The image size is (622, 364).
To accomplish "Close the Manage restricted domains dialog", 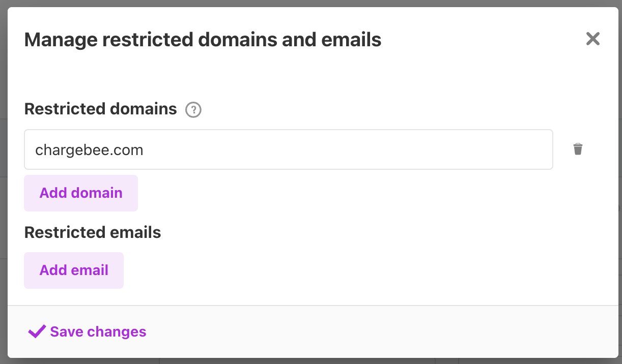I will pos(592,39).
